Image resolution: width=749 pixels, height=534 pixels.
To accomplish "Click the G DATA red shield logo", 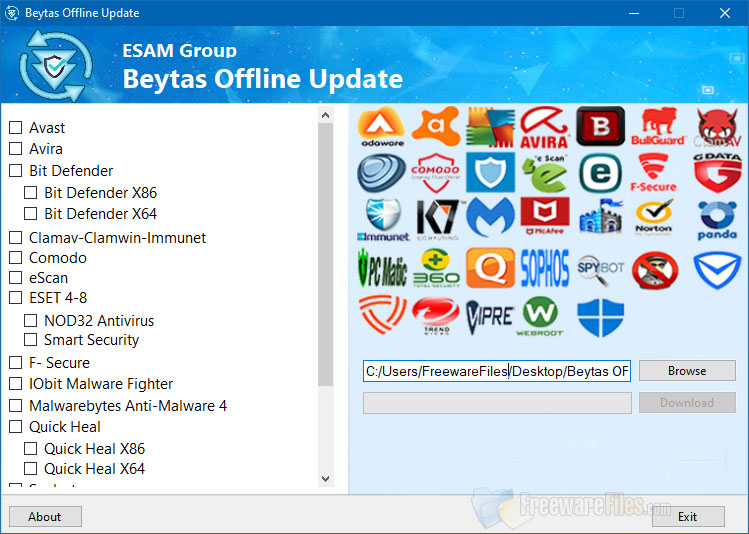I will point(717,172).
